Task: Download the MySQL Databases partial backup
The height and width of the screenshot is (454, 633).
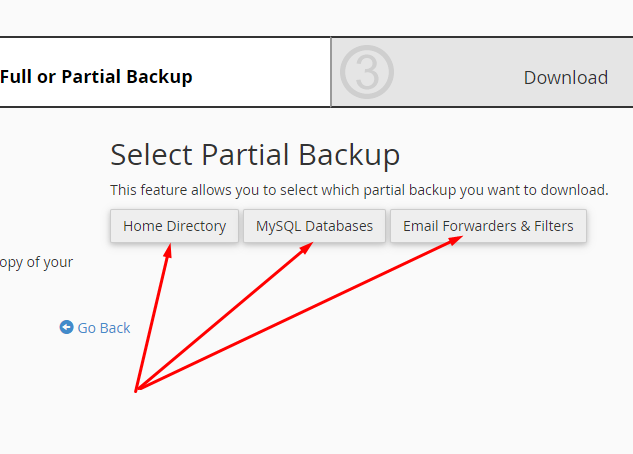Action: 314,226
